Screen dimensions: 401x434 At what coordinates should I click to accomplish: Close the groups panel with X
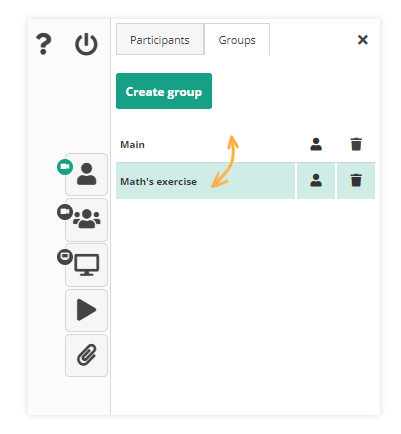pyautogui.click(x=363, y=40)
